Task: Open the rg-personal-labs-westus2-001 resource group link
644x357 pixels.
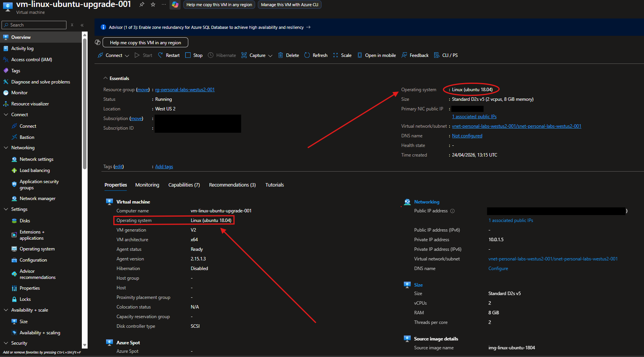Action: (185, 90)
